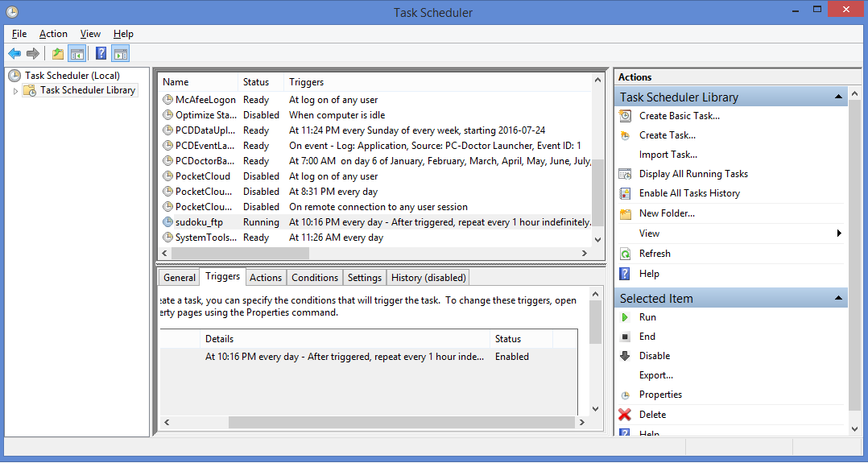
Task: Switch to the Conditions tab
Action: pyautogui.click(x=314, y=278)
